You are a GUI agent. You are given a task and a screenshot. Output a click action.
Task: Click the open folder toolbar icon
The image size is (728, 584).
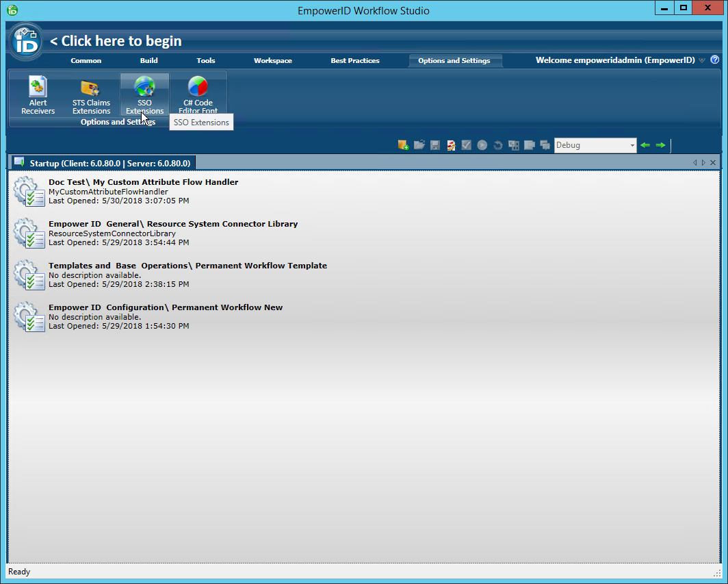click(419, 144)
